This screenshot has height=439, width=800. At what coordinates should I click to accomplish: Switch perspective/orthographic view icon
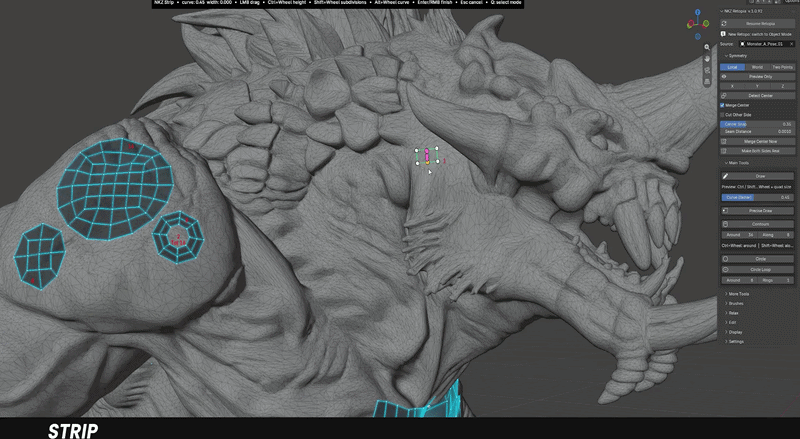707,82
